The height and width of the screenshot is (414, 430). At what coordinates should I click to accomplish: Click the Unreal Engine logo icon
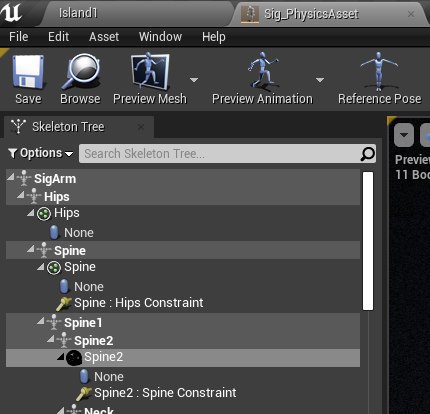(11, 13)
